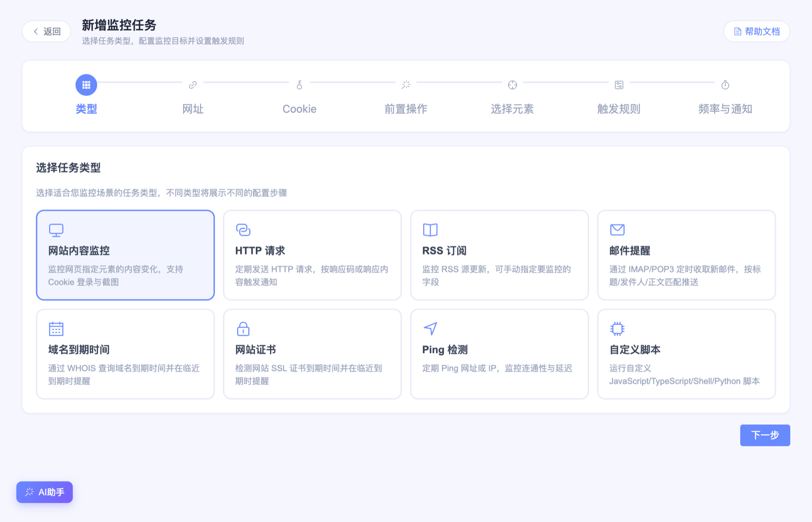
Task: Click the 触发规则 step icon
Action: 619,85
